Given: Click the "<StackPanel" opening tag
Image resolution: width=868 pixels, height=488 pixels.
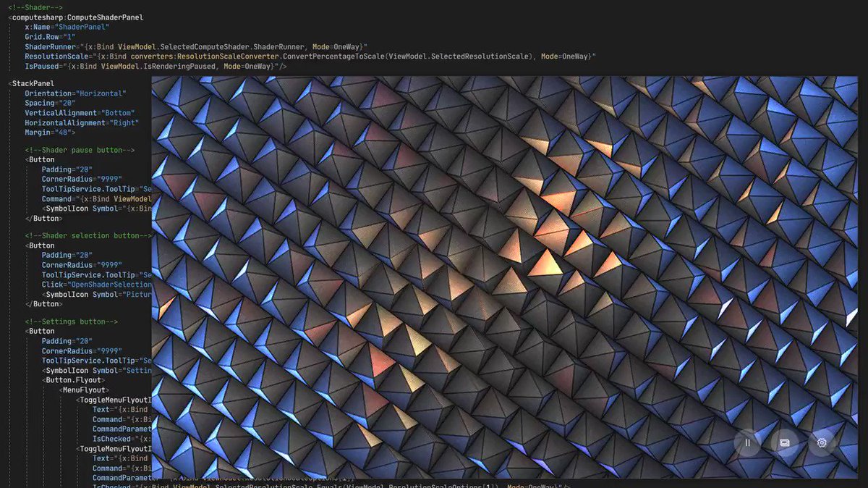Looking at the screenshot, I should (x=31, y=84).
